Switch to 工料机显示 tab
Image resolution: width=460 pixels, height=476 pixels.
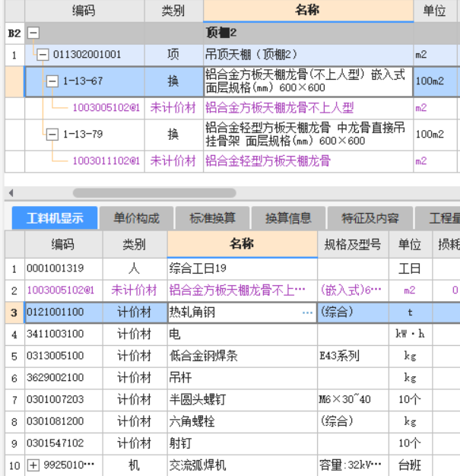(55, 218)
